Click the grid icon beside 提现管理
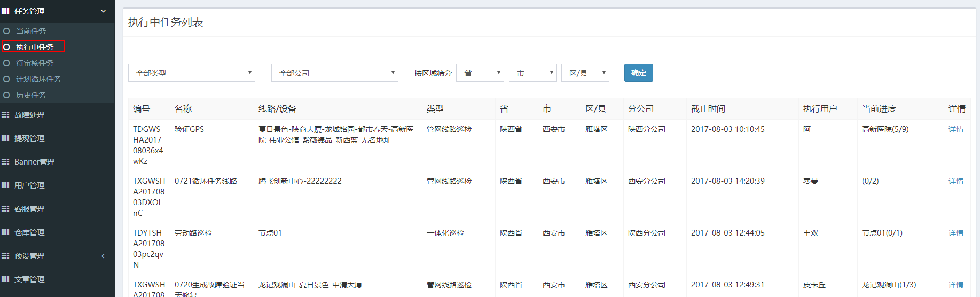Image resolution: width=980 pixels, height=297 pixels. (5, 138)
